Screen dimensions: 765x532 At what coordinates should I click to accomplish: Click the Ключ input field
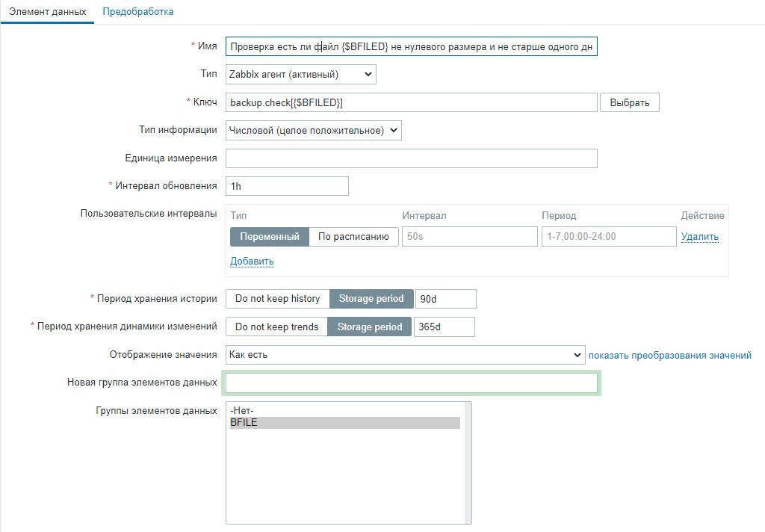click(x=411, y=102)
